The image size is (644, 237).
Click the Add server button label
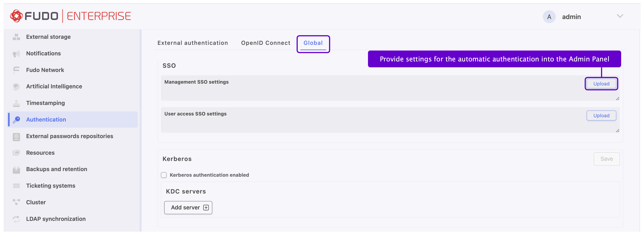185,208
